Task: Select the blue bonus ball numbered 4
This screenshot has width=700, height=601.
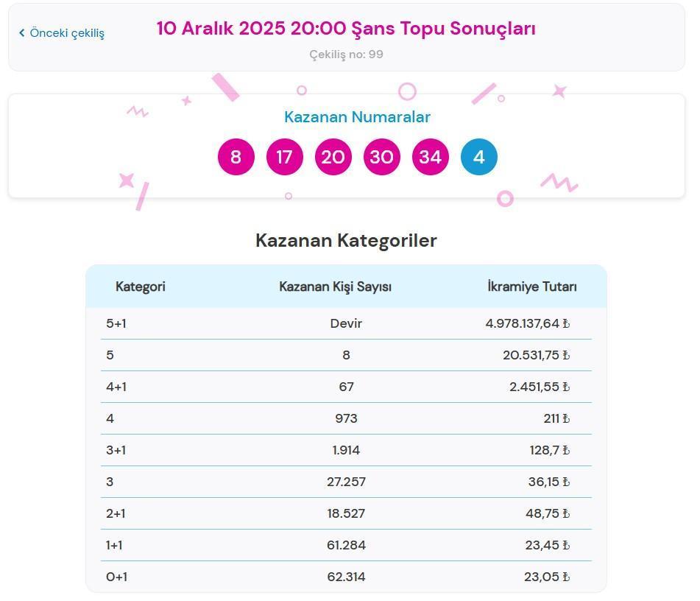Action: coord(478,156)
